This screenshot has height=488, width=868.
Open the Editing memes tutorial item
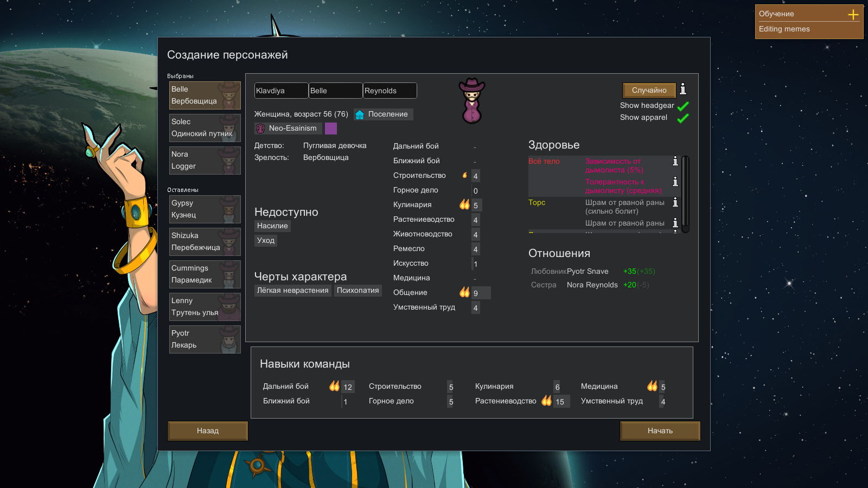click(784, 29)
